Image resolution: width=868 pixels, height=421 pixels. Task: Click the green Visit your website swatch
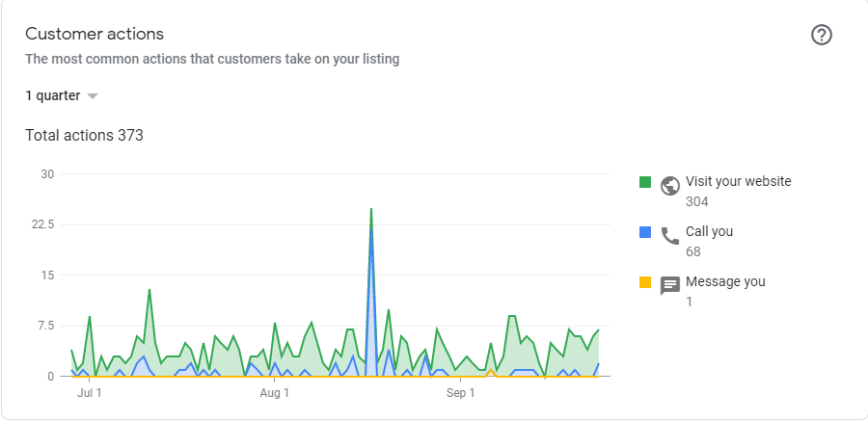pyautogui.click(x=645, y=182)
